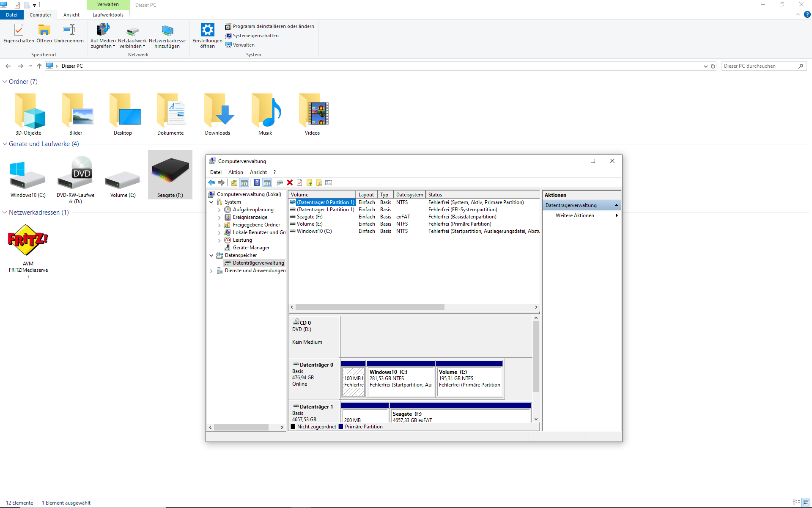Viewport: 812px width, 508px height.
Task: Open Weitere Aktionen in actions pane
Action: pos(575,215)
